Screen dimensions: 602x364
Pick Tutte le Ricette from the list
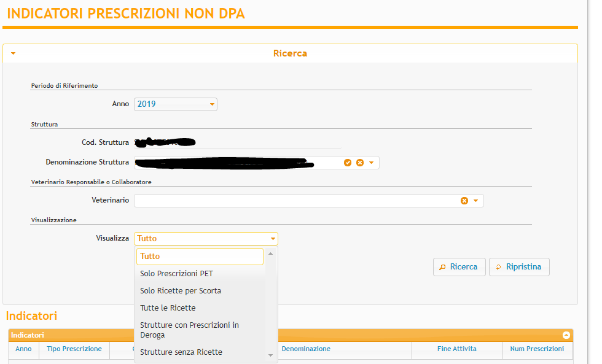pyautogui.click(x=200, y=308)
